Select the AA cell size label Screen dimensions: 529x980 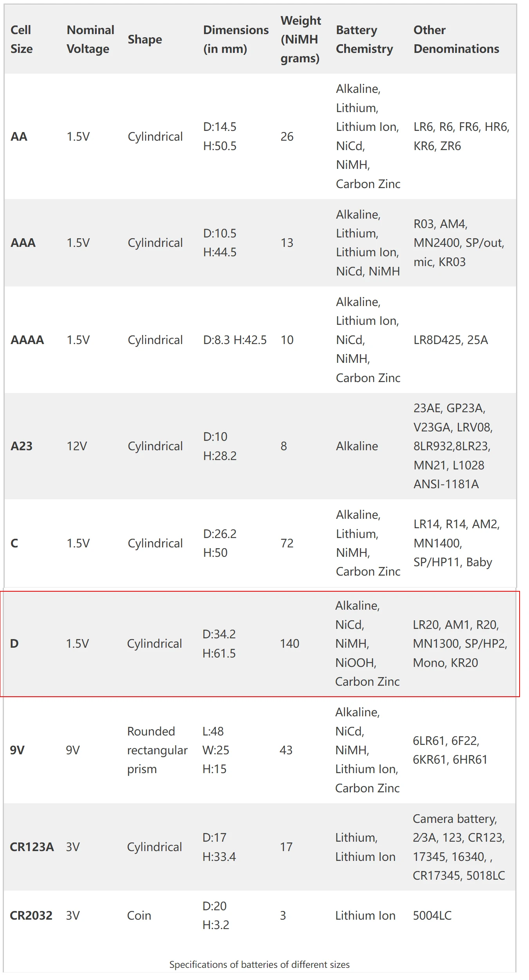click(x=19, y=136)
